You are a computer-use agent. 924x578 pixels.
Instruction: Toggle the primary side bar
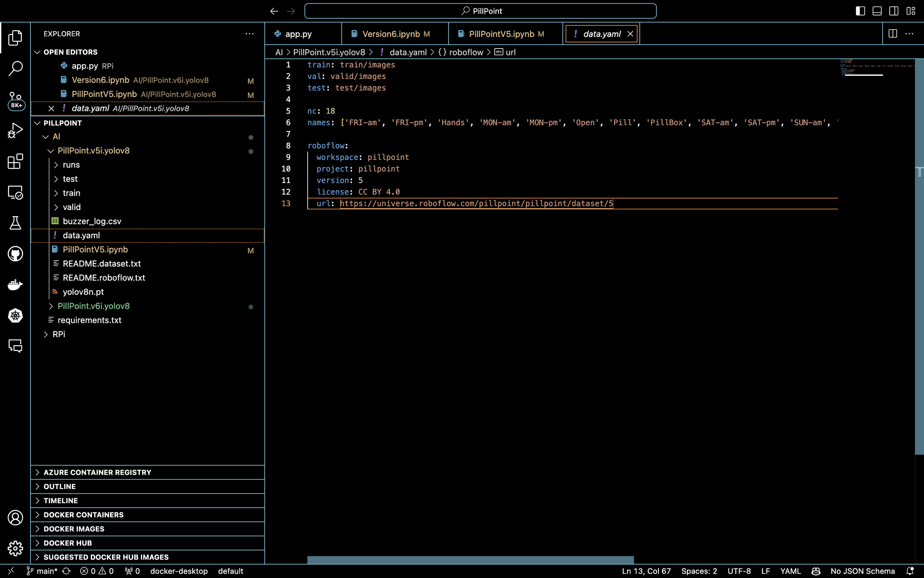(860, 11)
